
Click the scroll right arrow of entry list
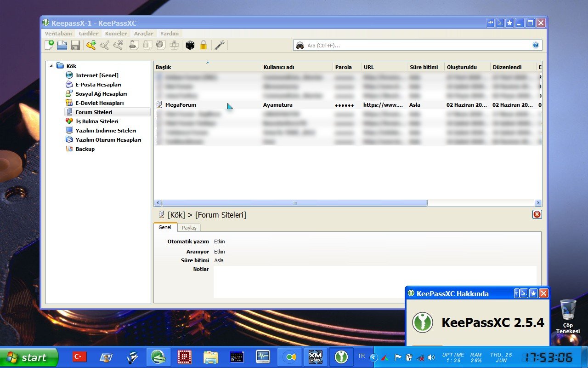[538, 203]
